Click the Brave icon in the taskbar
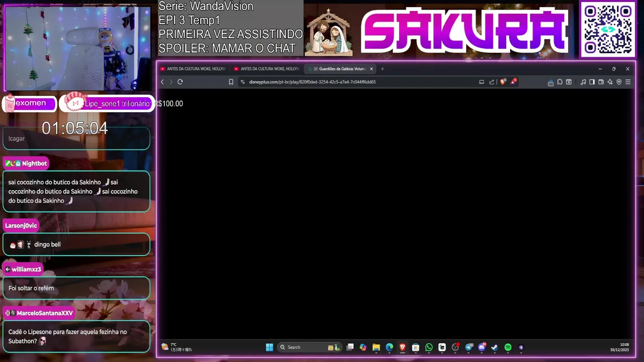Screen dimensions: 644x362 click(403, 347)
